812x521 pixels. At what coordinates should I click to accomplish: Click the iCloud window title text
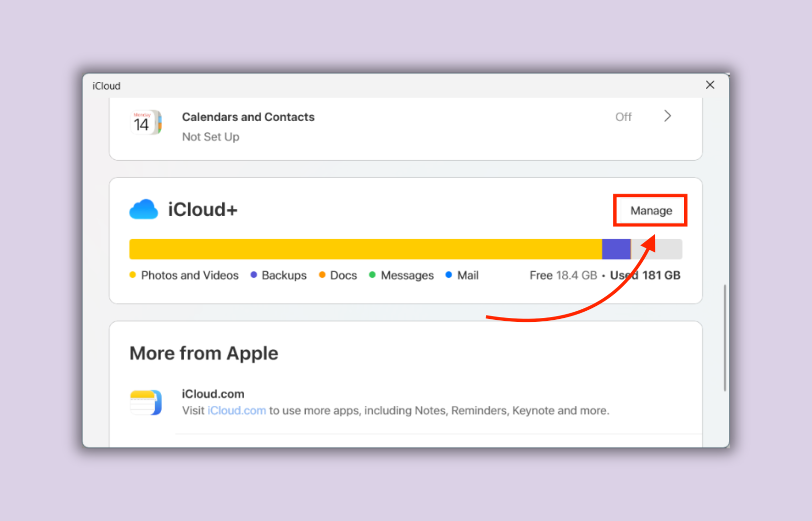pos(106,86)
